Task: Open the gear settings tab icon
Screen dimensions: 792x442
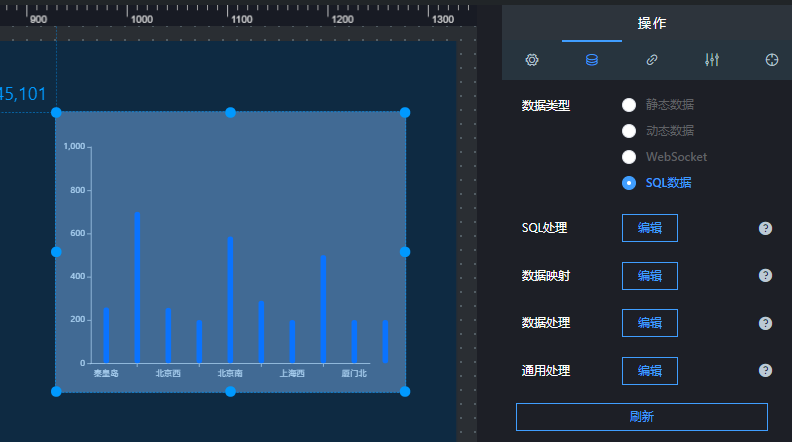Action: [531, 60]
